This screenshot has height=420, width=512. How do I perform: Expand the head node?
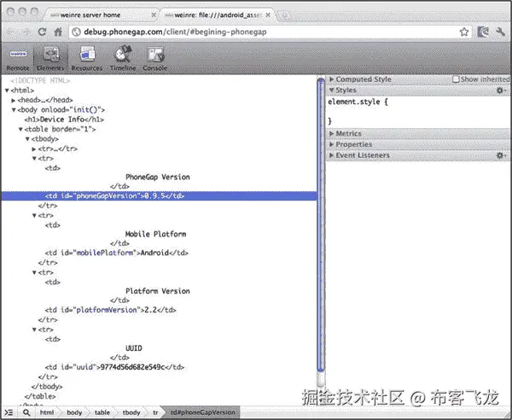(x=14, y=100)
